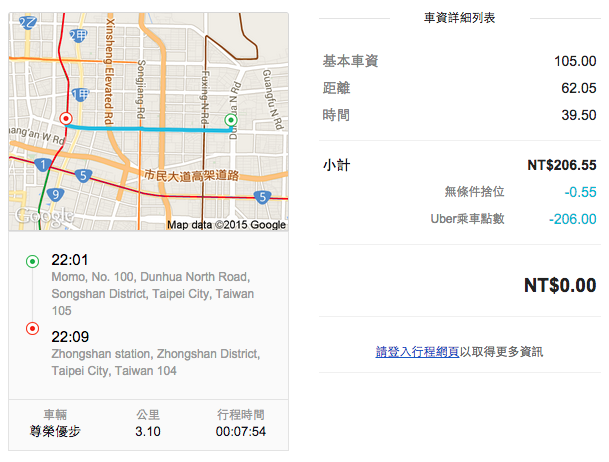
Task: Click the final total NT$0.00
Action: (560, 285)
